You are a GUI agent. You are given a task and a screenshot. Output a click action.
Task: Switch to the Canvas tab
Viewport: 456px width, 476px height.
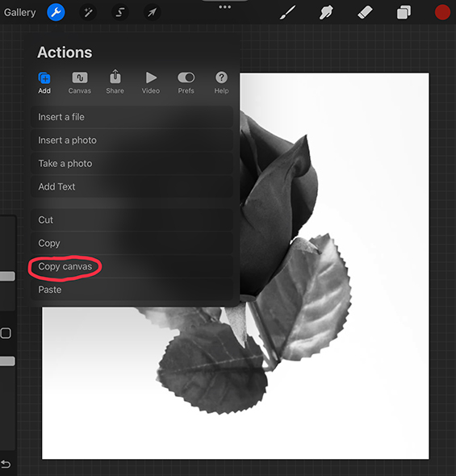pyautogui.click(x=80, y=83)
